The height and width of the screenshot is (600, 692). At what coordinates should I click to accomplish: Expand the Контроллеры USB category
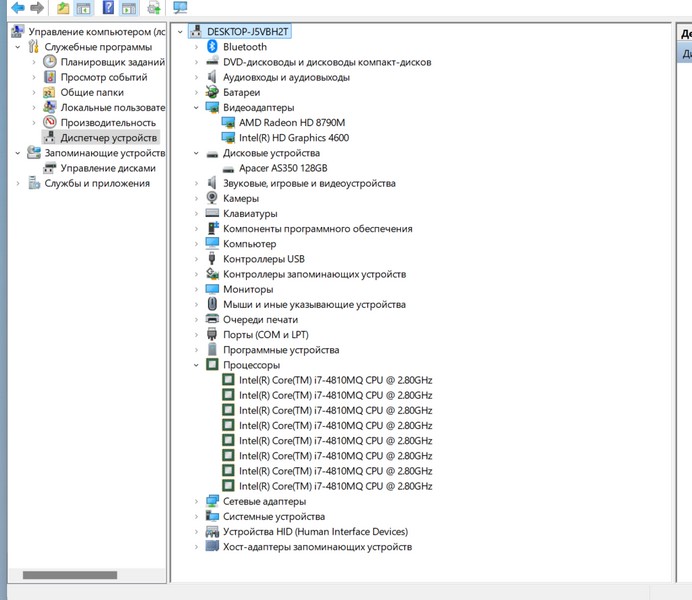pyautogui.click(x=197, y=259)
